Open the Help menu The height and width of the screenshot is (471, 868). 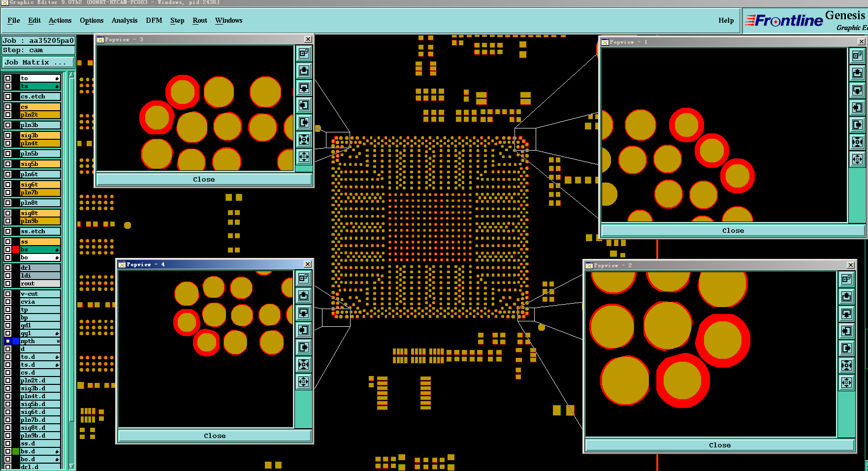[x=726, y=20]
